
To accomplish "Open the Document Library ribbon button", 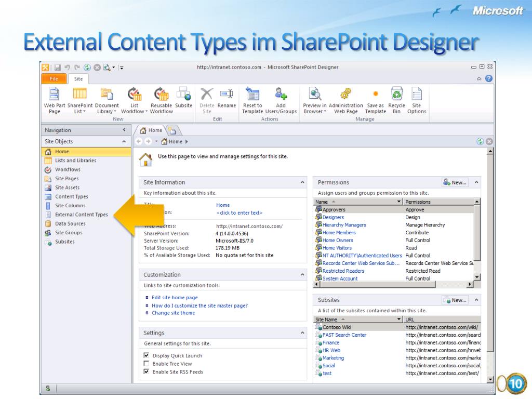I will pos(107,100).
